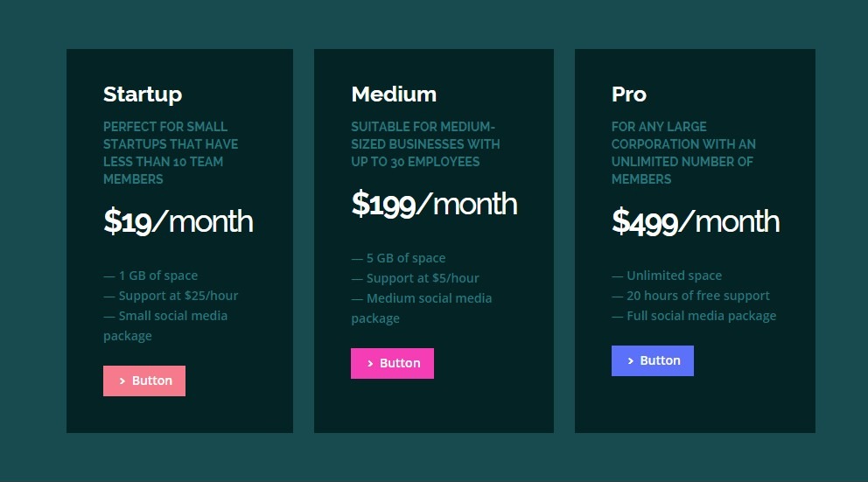Image resolution: width=868 pixels, height=482 pixels.
Task: Click the chevron arrow in Startup button
Action: click(x=122, y=381)
